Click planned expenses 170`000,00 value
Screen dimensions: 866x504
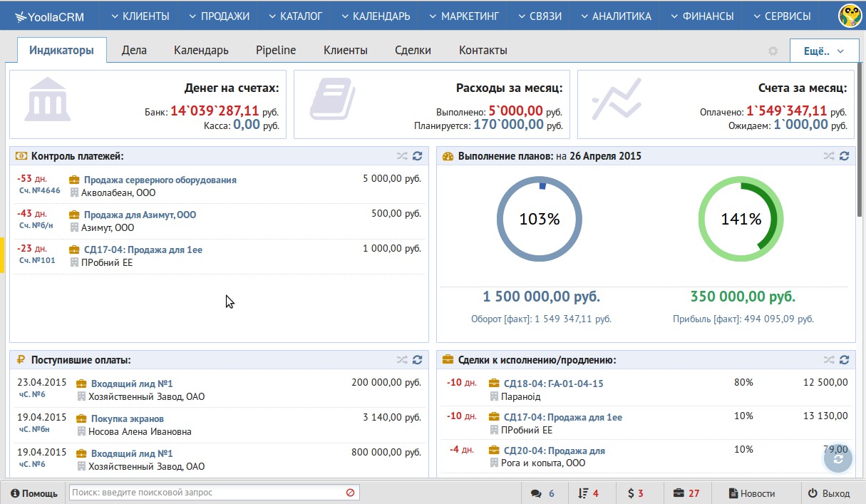point(509,125)
